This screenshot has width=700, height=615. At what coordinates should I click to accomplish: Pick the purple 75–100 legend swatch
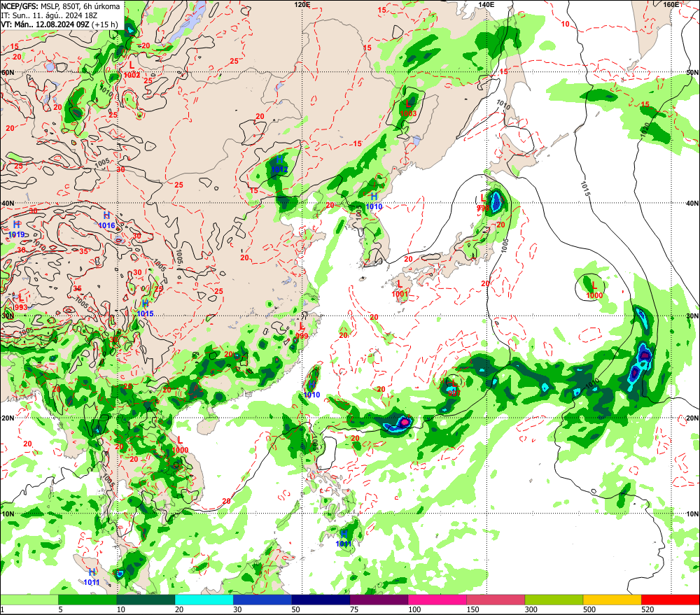[379, 600]
